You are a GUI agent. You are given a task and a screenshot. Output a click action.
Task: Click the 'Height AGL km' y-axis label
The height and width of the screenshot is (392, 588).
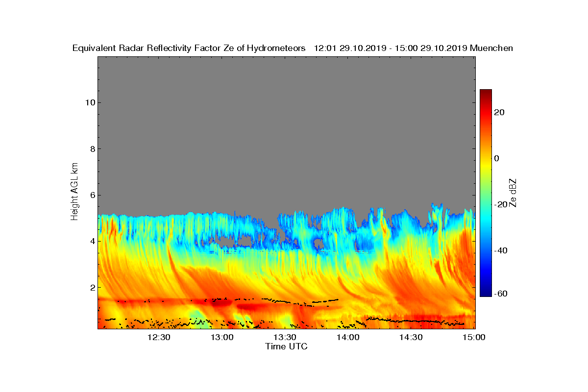[x=74, y=192]
